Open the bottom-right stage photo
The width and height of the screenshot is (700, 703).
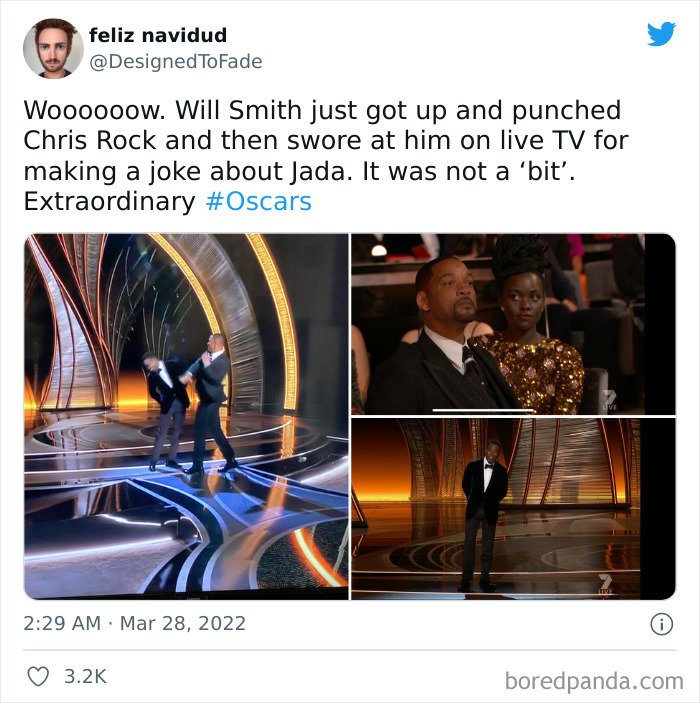pyautogui.click(x=513, y=509)
